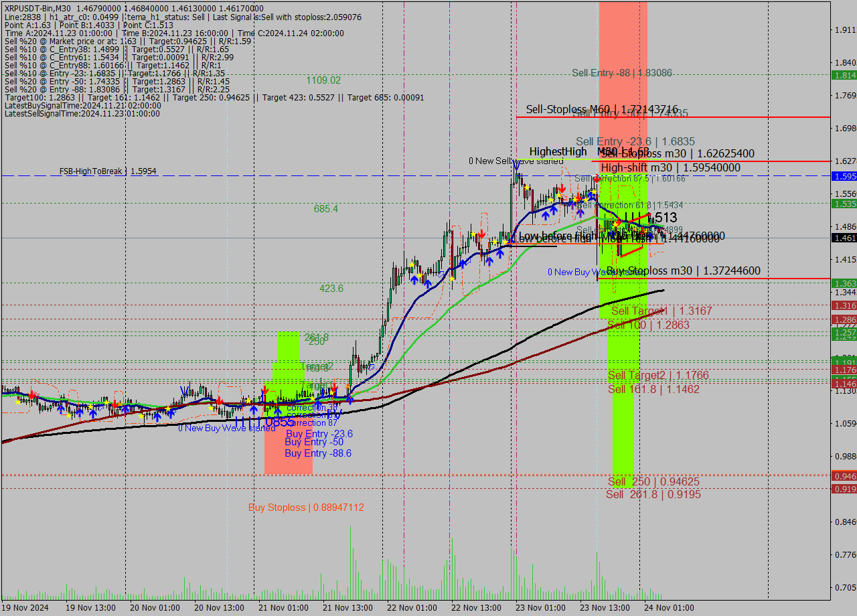The height and width of the screenshot is (616, 857).
Task: Click the 'Sell %10 @ C_Entry61: 1.5434' line
Action: tap(119, 57)
